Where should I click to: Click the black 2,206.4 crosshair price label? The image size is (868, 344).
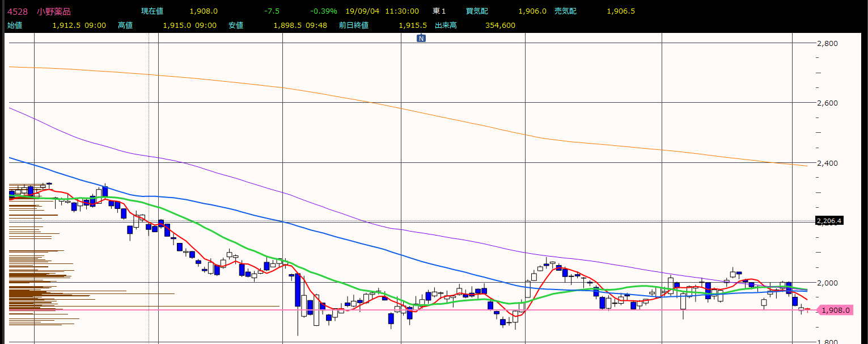[829, 221]
